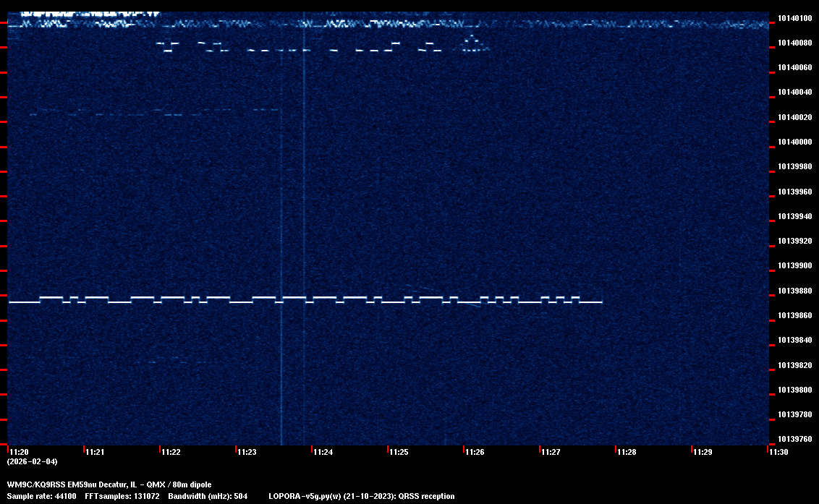Click the 10139940 frequency label

794,216
